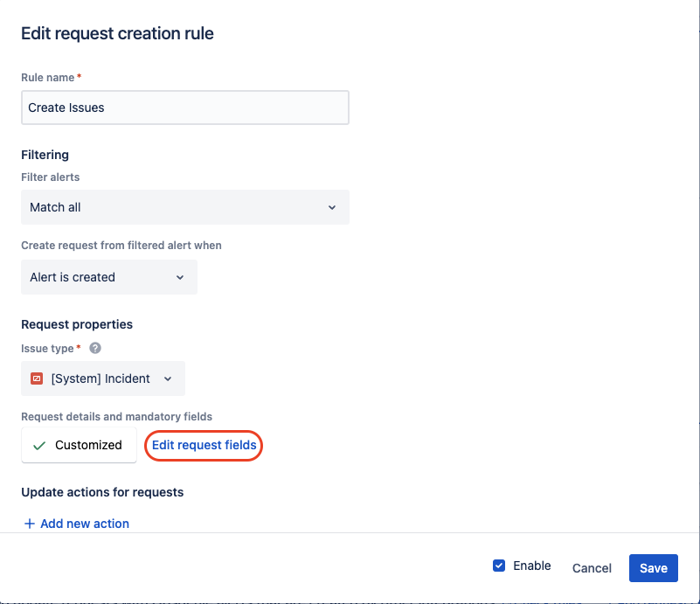Click the Enable label text
This screenshot has width=700, height=604.
coord(532,566)
